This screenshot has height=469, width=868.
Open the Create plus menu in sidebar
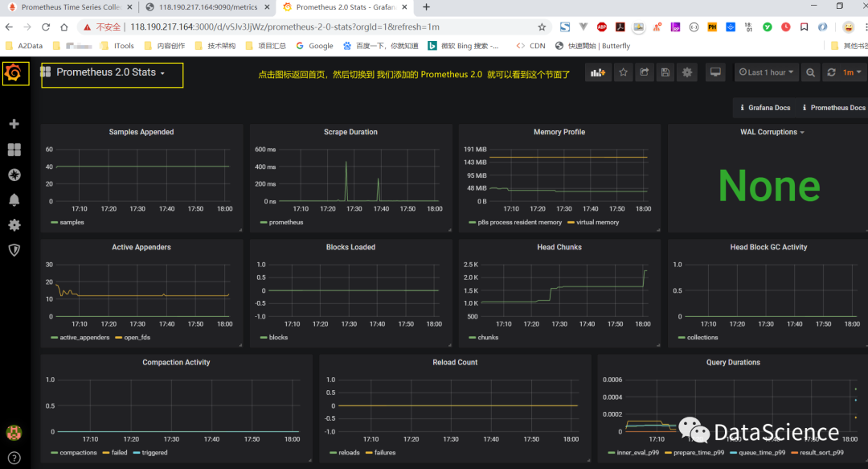pyautogui.click(x=14, y=124)
